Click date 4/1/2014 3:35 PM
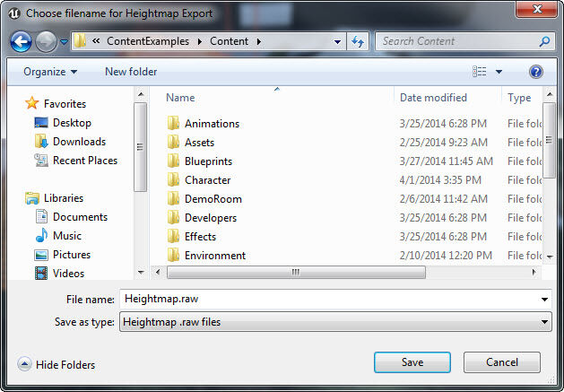564x392 pixels. [x=440, y=180]
